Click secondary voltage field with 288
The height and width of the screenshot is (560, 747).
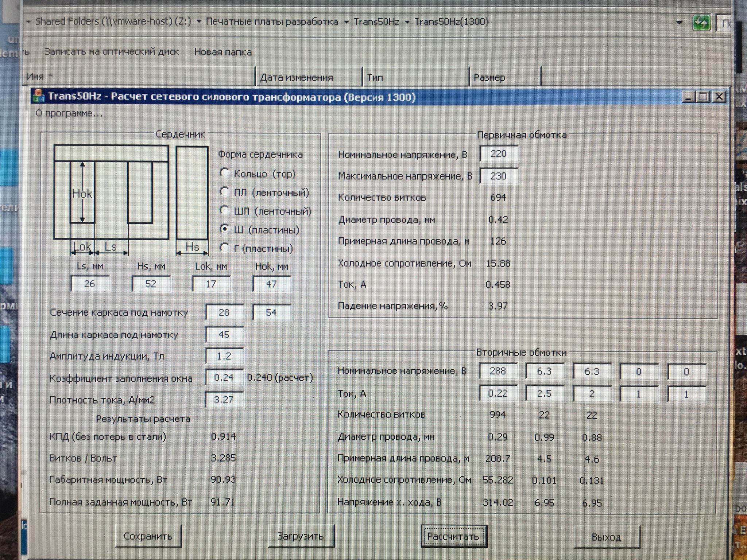[498, 371]
